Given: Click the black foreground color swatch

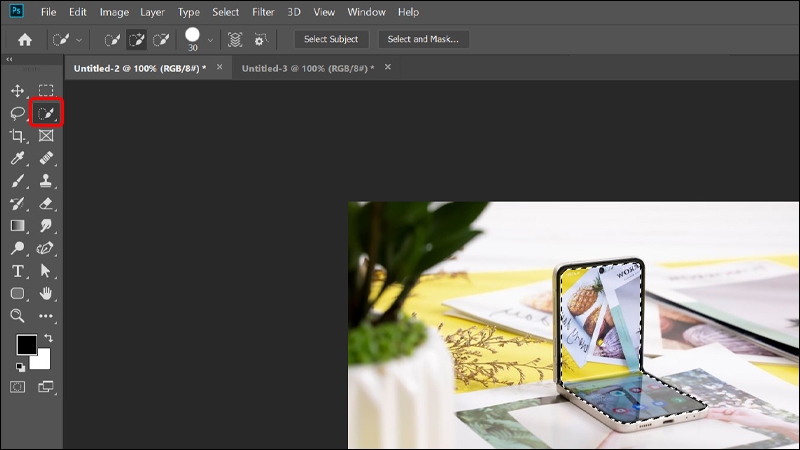Looking at the screenshot, I should click(x=26, y=344).
